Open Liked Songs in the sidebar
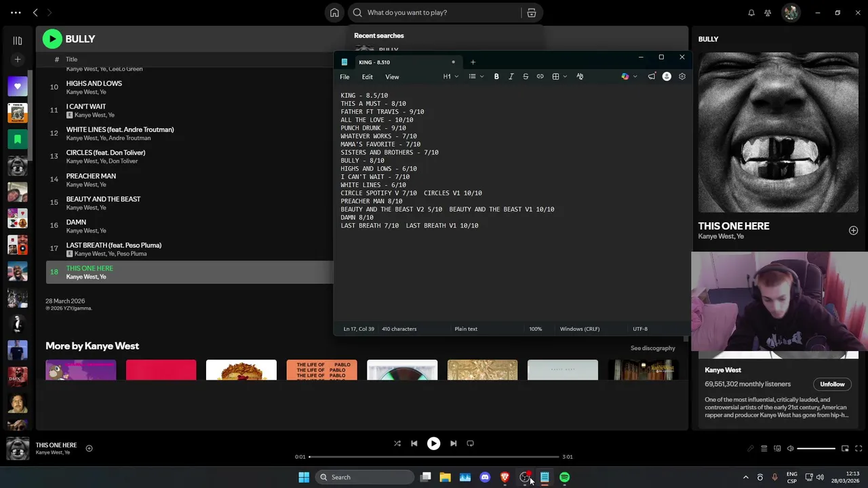Screen dimensions: 868x488 point(18,86)
